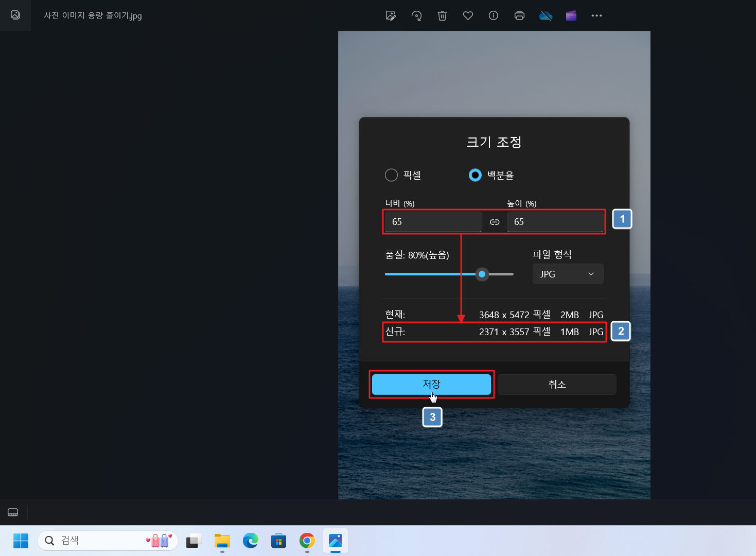The image size is (756, 556).
Task: Click the 1MB new file size text
Action: pos(570,332)
